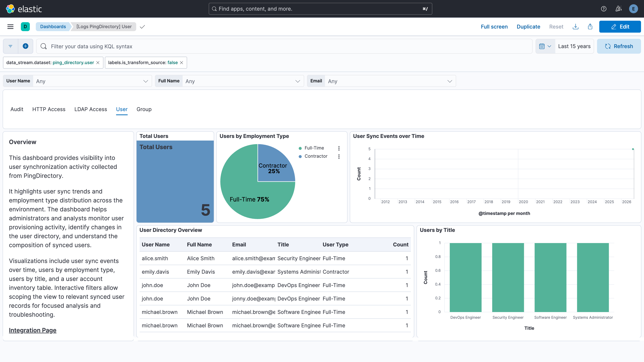Viewport: 644px width, 362px height.
Task: Click the green D space avatar
Action: [25, 26]
